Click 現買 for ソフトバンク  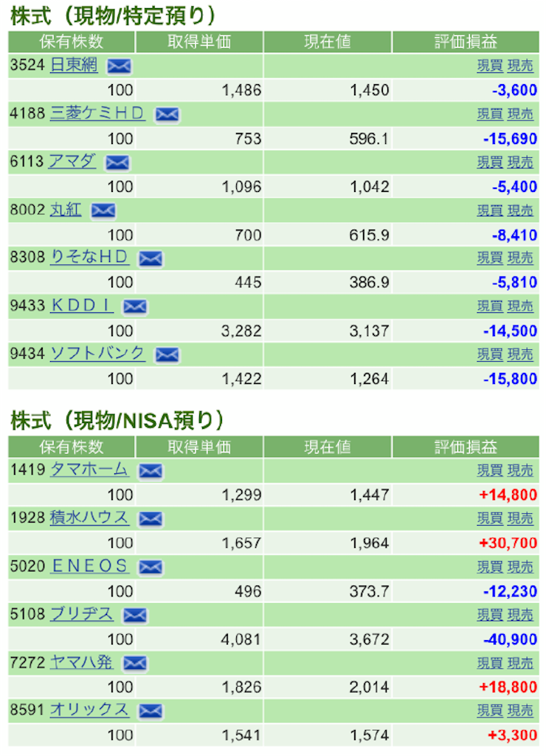(490, 354)
